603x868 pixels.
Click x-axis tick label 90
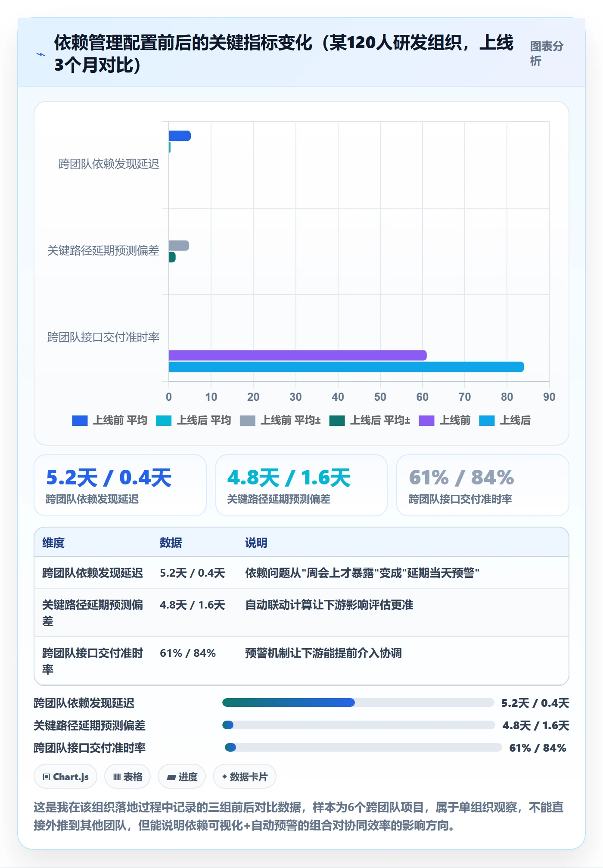click(549, 397)
